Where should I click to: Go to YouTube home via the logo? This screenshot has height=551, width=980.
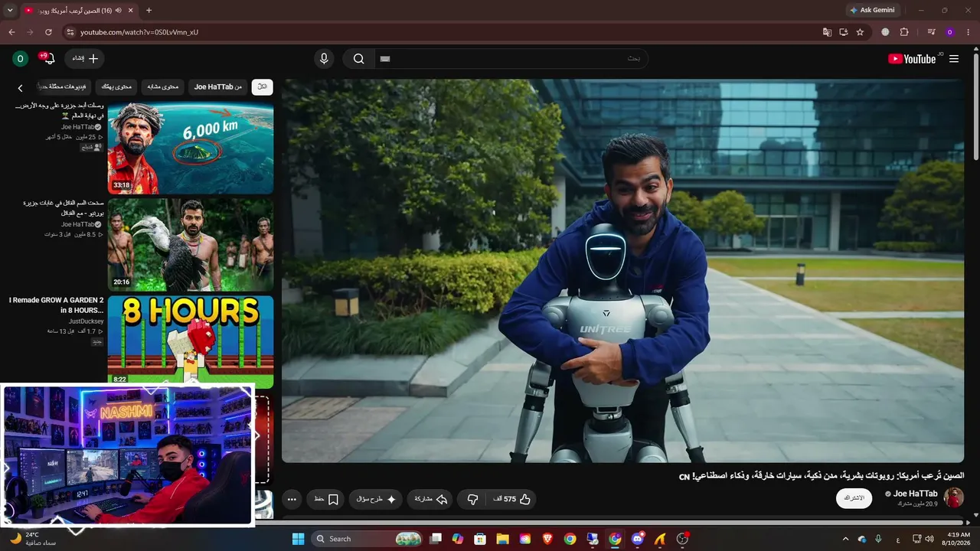click(x=912, y=59)
